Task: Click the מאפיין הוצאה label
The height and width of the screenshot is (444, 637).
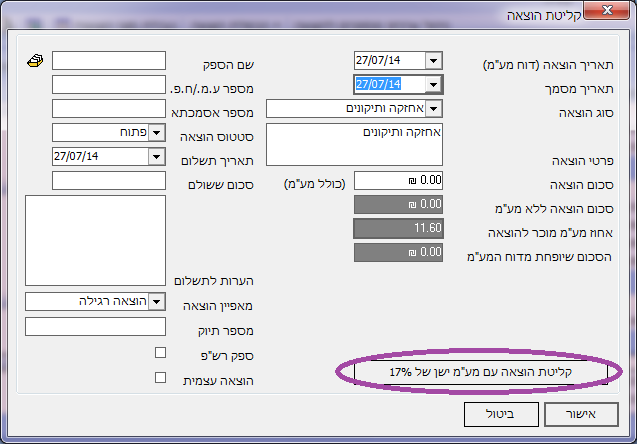Action: point(218,306)
